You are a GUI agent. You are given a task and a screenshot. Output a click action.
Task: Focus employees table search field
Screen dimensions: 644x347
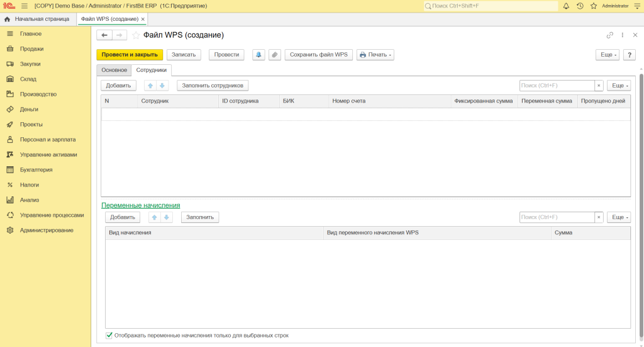pyautogui.click(x=557, y=86)
